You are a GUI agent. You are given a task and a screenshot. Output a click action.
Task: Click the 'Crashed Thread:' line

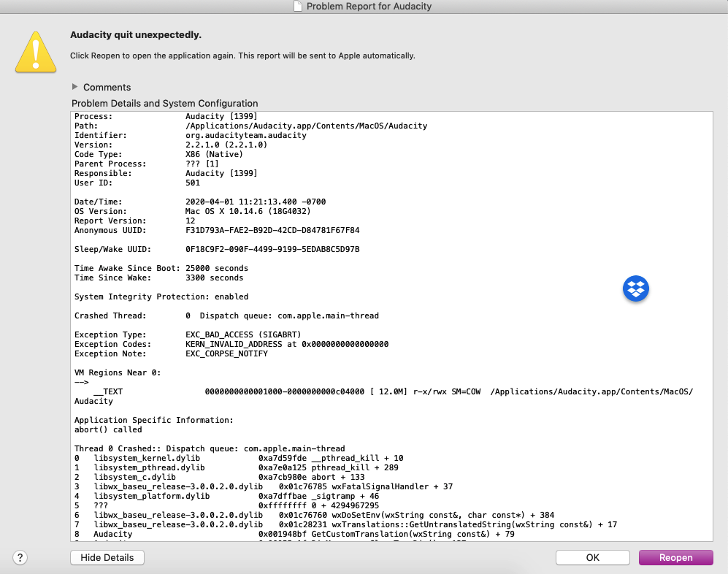[226, 315]
